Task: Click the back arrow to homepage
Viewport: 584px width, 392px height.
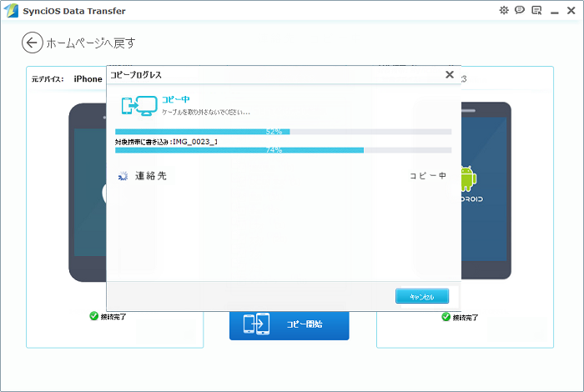Action: pyautogui.click(x=32, y=43)
